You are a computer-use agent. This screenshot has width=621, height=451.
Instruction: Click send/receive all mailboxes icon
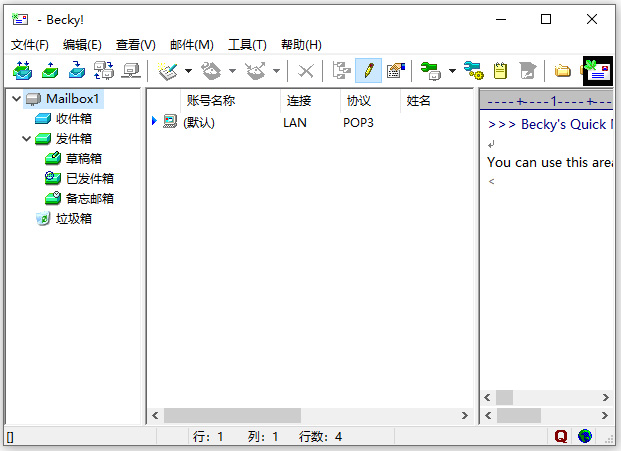tap(104, 71)
